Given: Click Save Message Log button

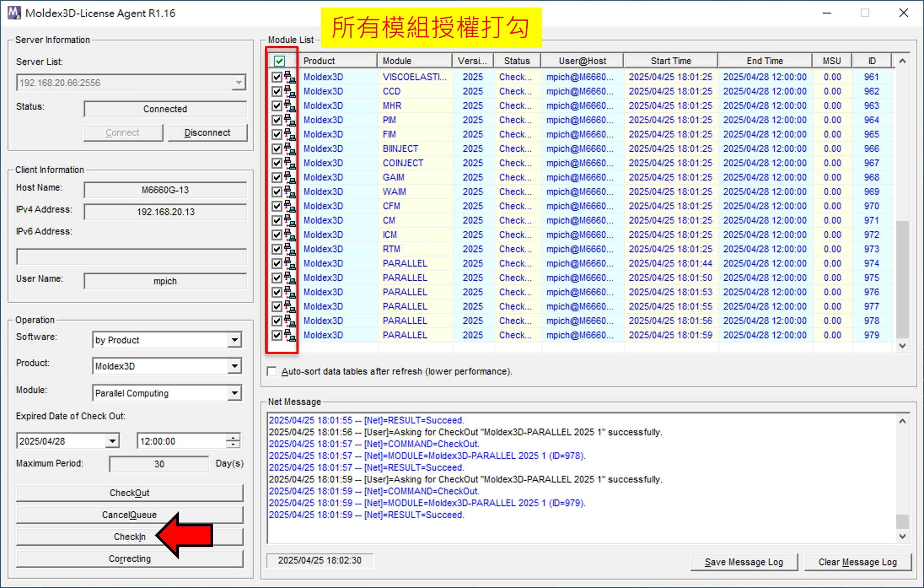Looking at the screenshot, I should [744, 562].
